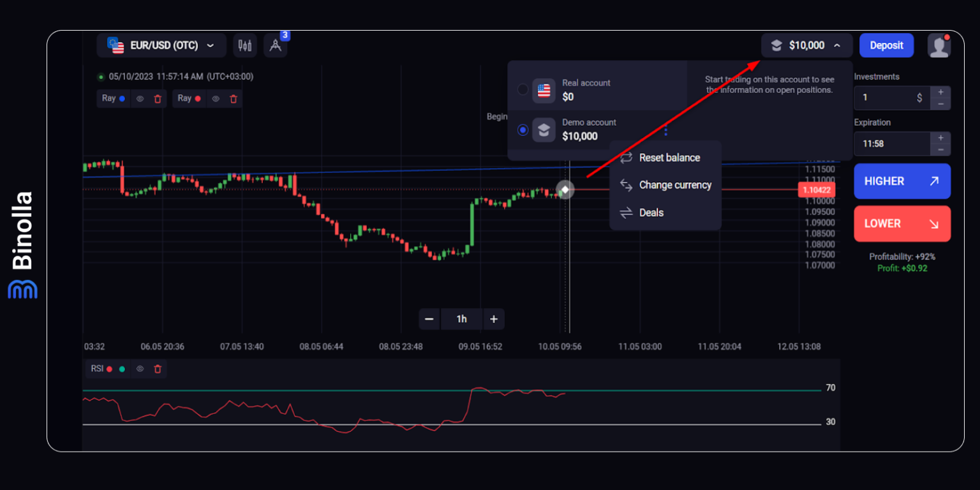Click the Reset balance icon in menu

click(x=627, y=158)
